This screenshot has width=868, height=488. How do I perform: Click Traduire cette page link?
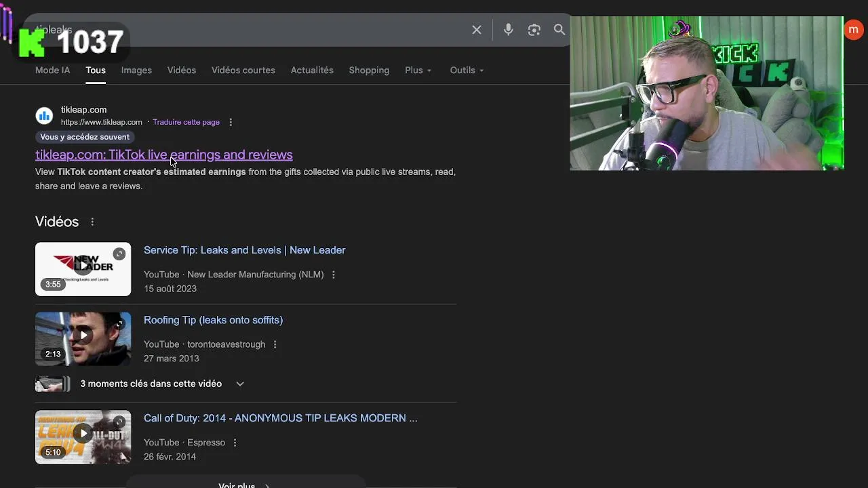tap(186, 122)
